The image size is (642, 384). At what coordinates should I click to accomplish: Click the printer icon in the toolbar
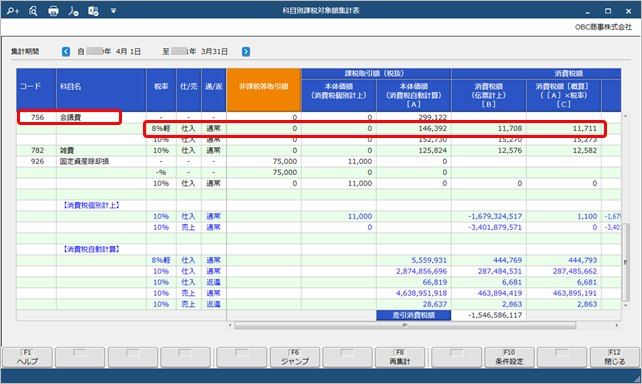click(53, 11)
